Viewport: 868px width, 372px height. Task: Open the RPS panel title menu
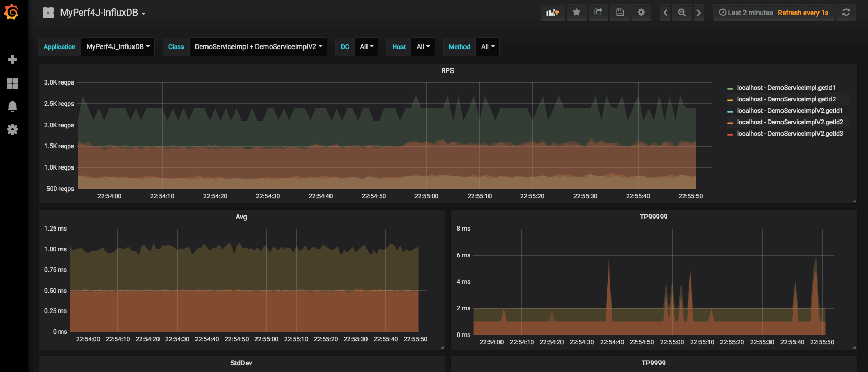point(447,70)
